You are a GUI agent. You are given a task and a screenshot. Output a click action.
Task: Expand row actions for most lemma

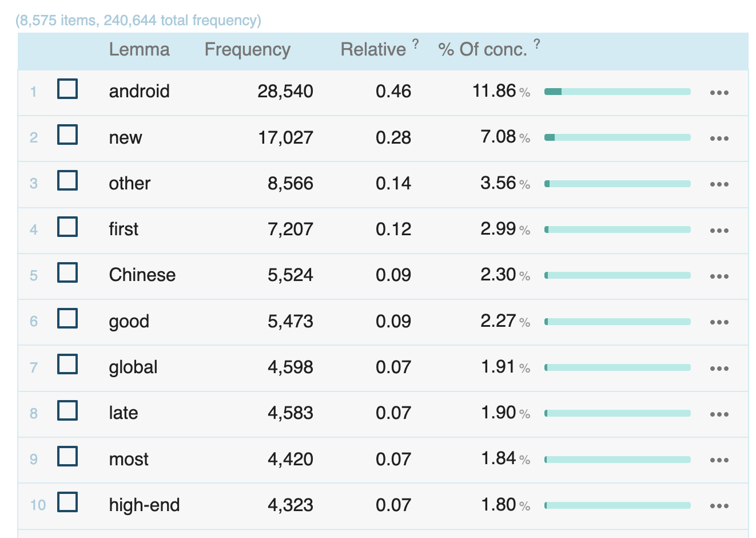(719, 460)
